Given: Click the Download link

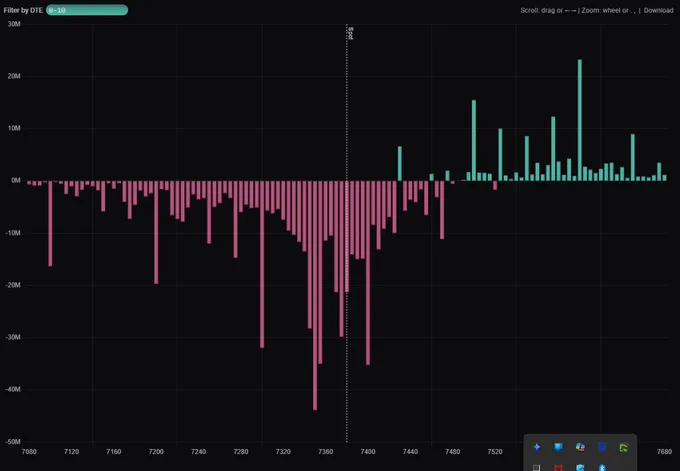Looking at the screenshot, I should click(658, 10).
